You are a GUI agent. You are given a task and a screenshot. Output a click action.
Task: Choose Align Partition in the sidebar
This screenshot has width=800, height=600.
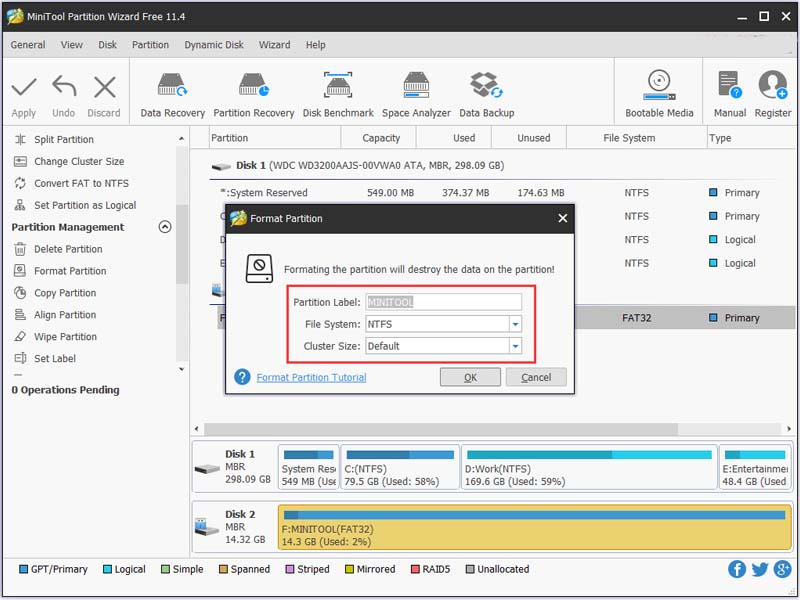[x=65, y=315]
